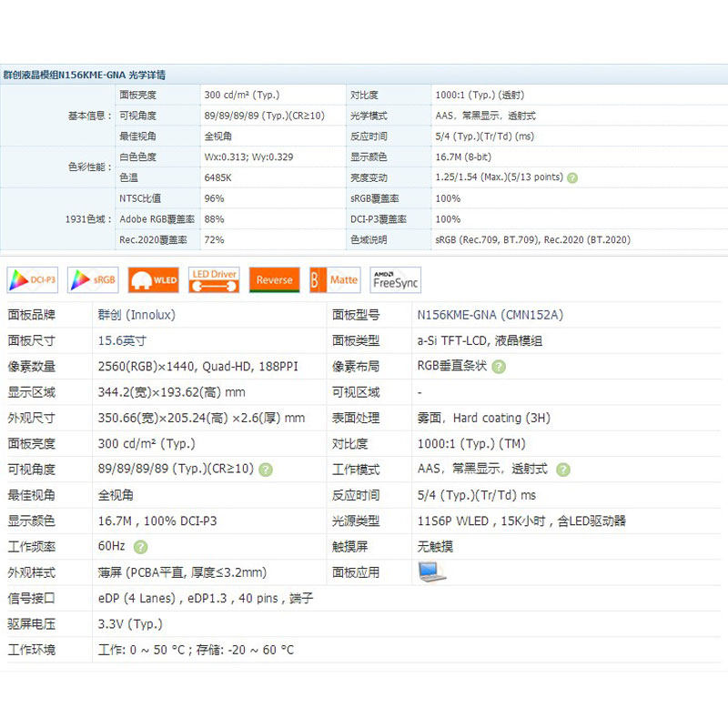Click the brand value 群创 (Innolux)
728x728 pixels.
(136, 315)
